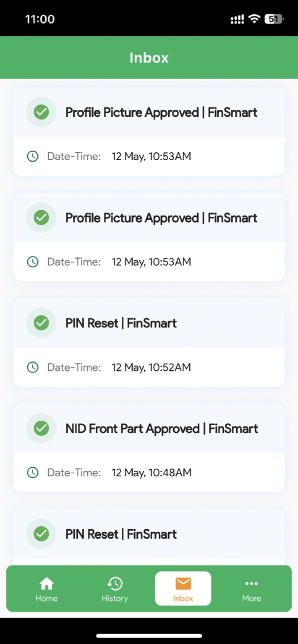
Task: Tap clock icon beside 10:52AM date-time
Action: coord(32,367)
